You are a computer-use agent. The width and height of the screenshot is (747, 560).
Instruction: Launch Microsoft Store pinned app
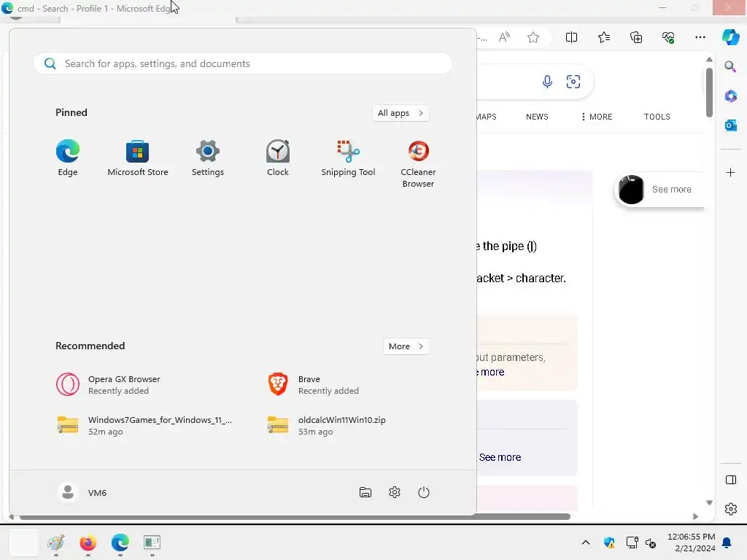click(138, 158)
